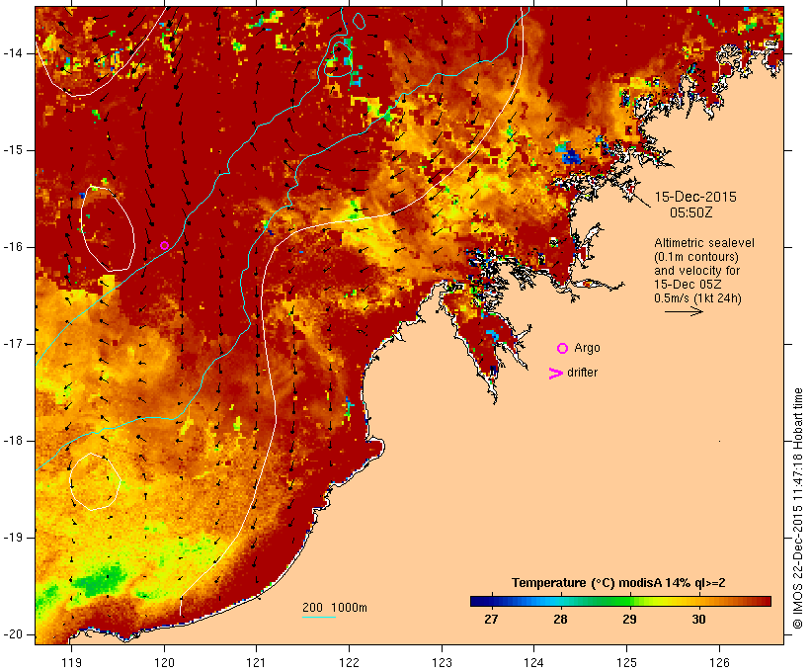Click the 126 longitude axis label
Viewport: 810px width, 672px height.
tap(719, 662)
